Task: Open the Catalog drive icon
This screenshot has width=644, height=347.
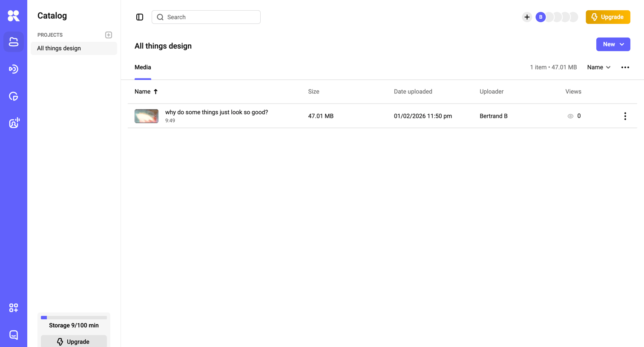Action: (14, 42)
